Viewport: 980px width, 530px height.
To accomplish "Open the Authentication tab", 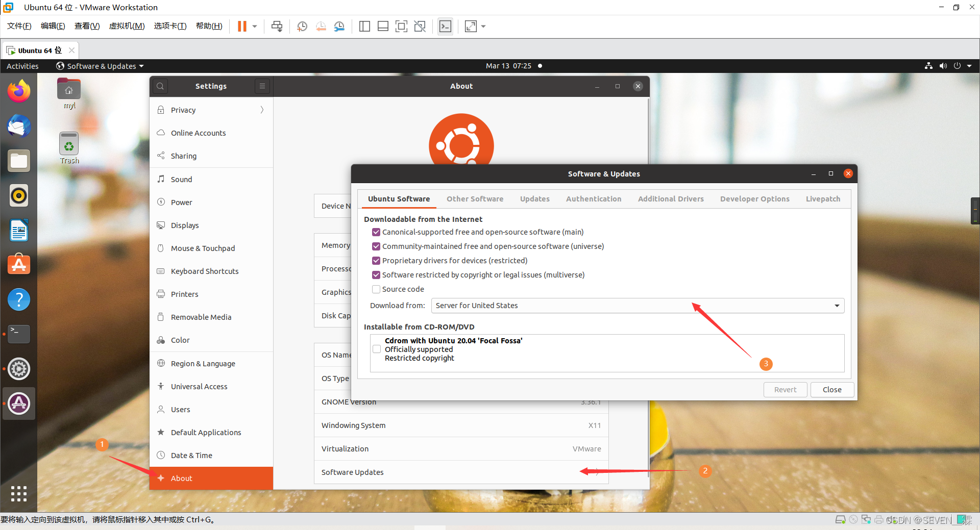I will (594, 199).
